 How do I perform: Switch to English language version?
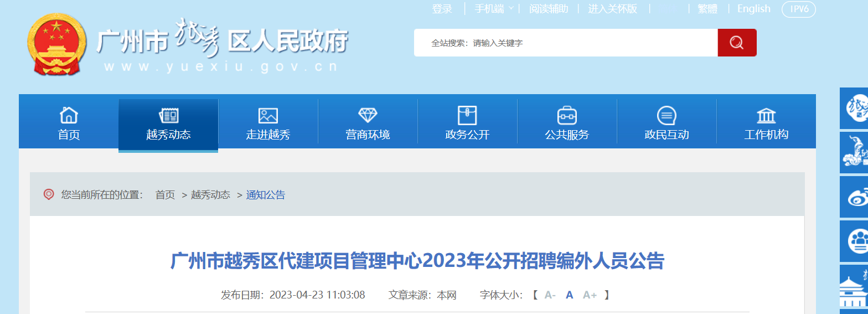pyautogui.click(x=753, y=9)
